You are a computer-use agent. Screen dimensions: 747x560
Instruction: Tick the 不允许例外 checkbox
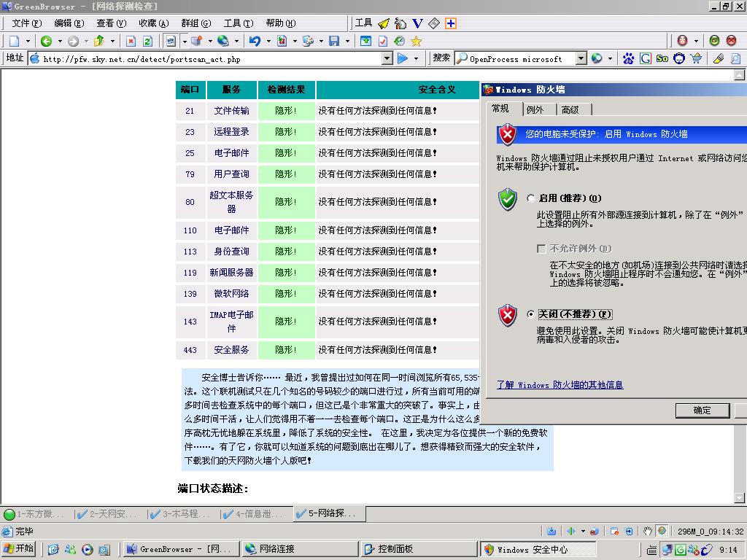[541, 249]
